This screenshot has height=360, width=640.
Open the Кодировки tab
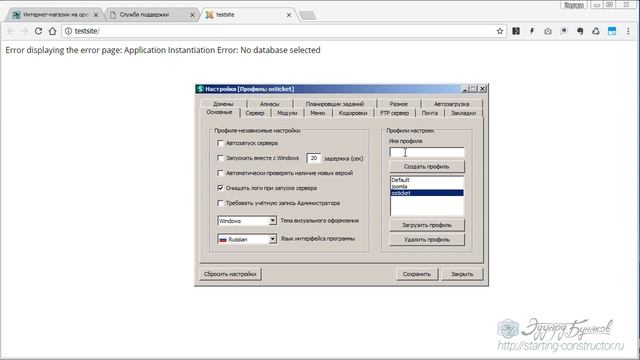pyautogui.click(x=353, y=113)
